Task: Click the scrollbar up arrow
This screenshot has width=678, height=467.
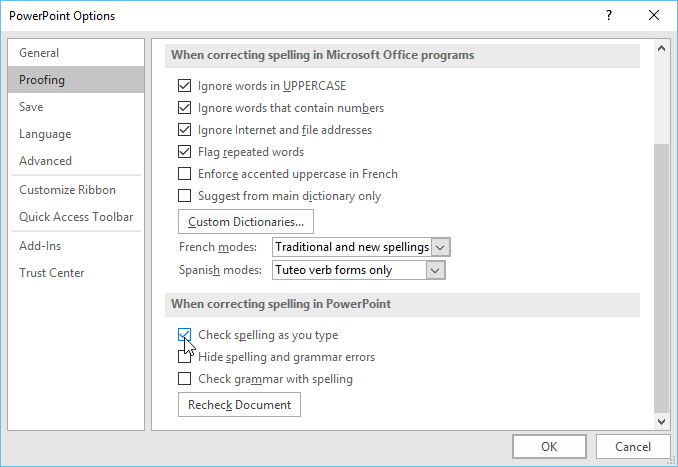Action: tap(661, 48)
